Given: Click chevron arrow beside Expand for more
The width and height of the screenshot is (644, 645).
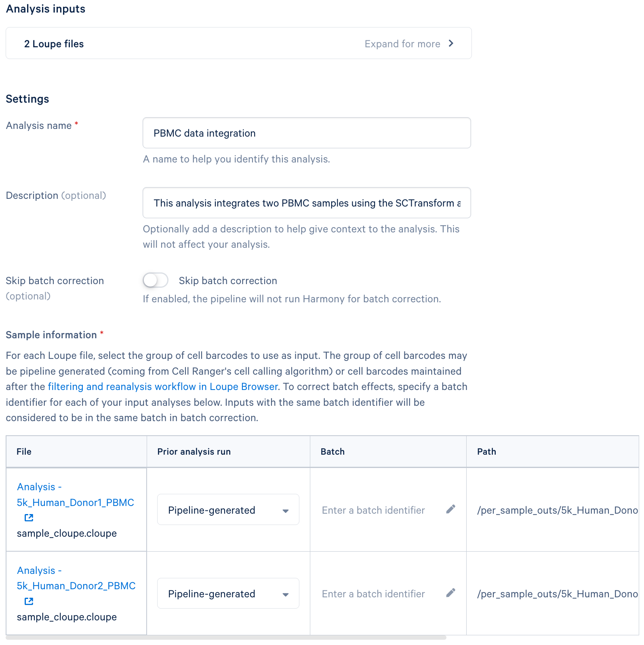Looking at the screenshot, I should tap(451, 43).
